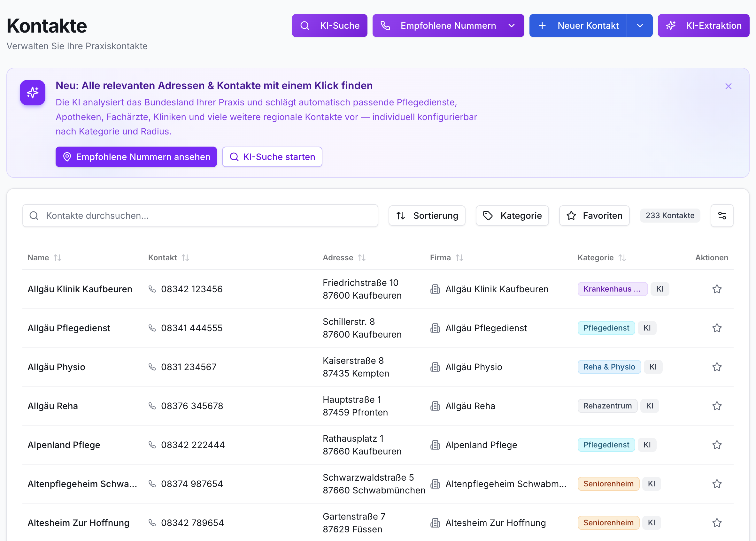
Task: Open the Altesheim Zur Hoffnung contact name
Action: (x=78, y=523)
